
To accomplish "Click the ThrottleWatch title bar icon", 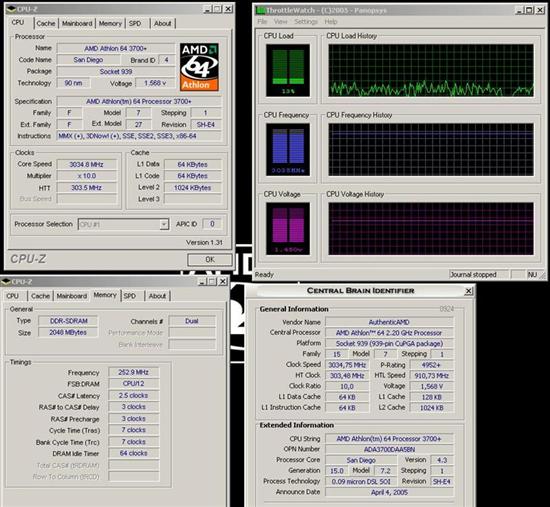I will point(260,10).
